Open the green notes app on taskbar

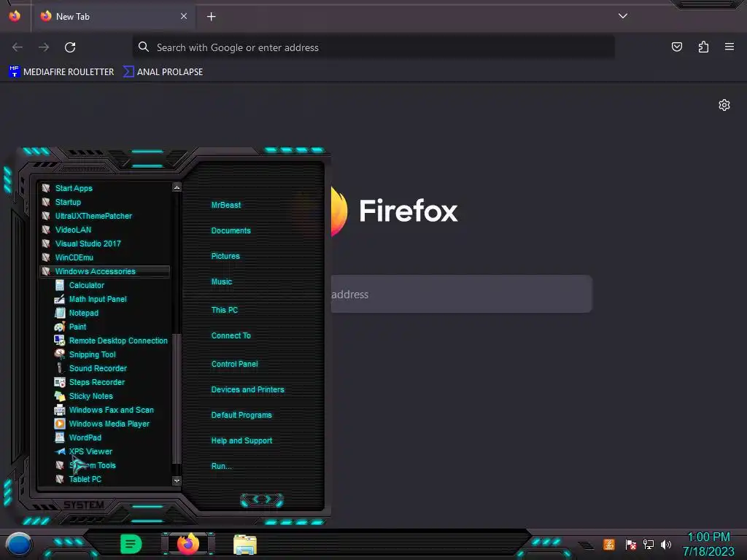(131, 544)
